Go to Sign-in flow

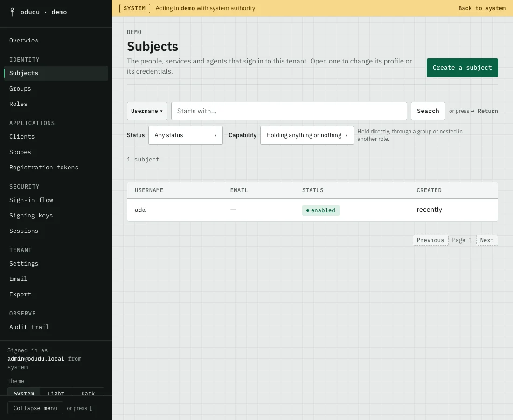coord(56,200)
